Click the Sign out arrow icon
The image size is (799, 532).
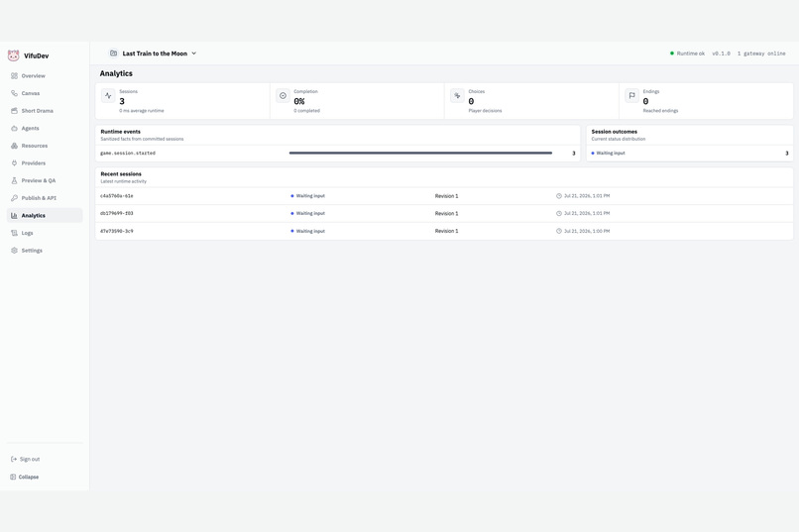click(14, 460)
